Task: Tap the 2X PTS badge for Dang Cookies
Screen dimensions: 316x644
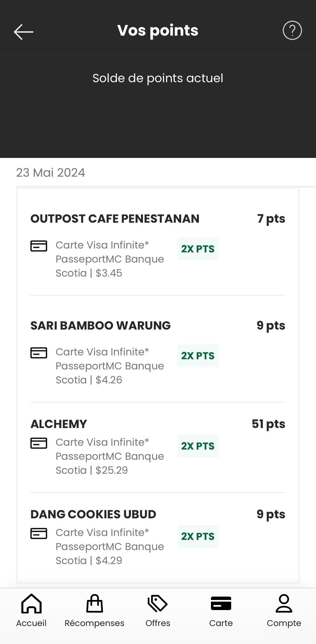Action: tap(198, 536)
